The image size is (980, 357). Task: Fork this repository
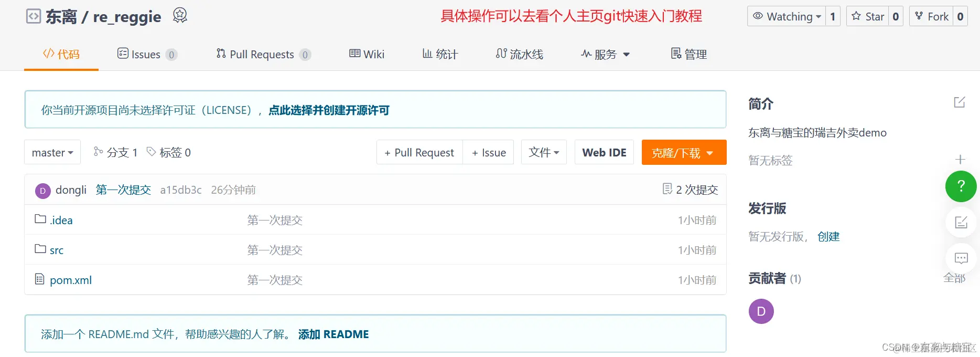pos(931,16)
